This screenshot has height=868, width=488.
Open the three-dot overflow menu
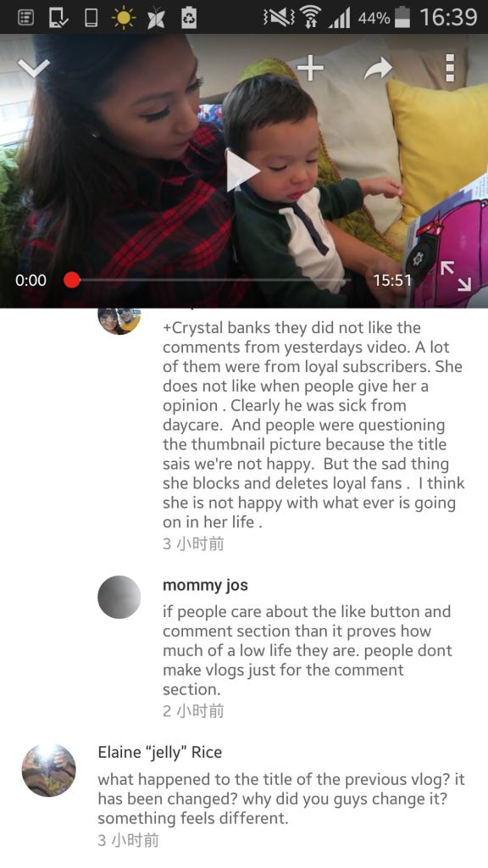click(450, 68)
